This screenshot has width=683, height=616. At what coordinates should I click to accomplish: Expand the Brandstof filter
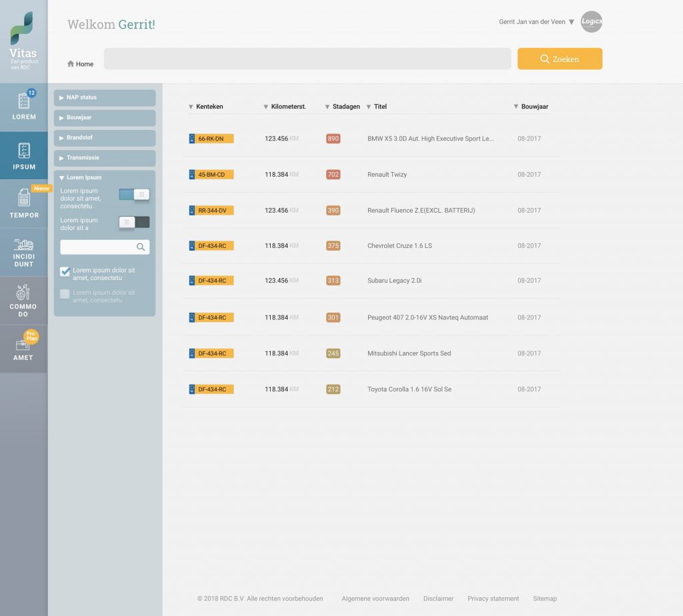point(105,137)
